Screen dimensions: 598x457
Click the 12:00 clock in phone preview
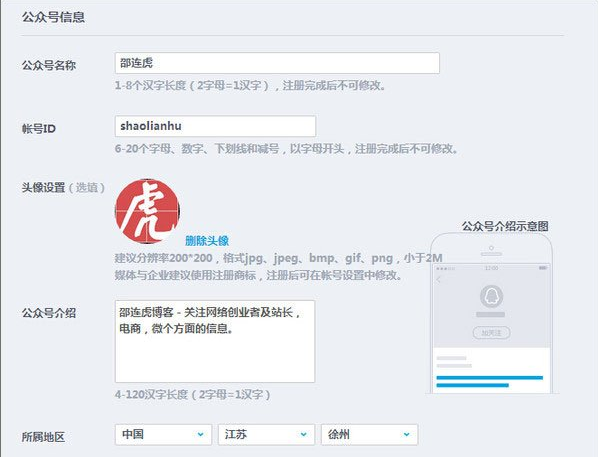pyautogui.click(x=492, y=268)
